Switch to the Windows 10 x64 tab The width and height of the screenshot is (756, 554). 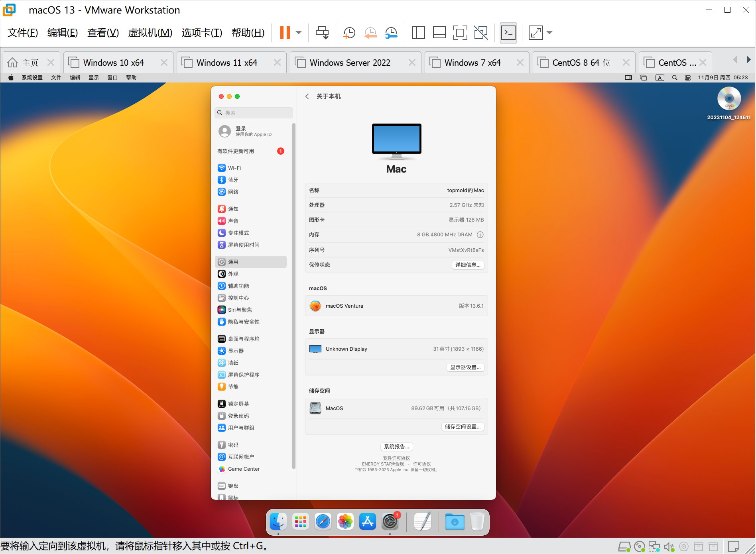click(x=114, y=63)
